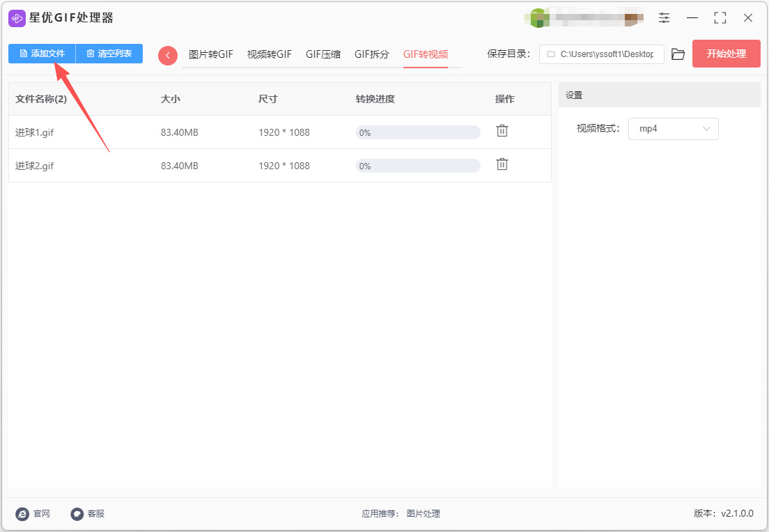Select the GIF拆分 tab
The width and height of the screenshot is (769, 532).
pos(371,54)
